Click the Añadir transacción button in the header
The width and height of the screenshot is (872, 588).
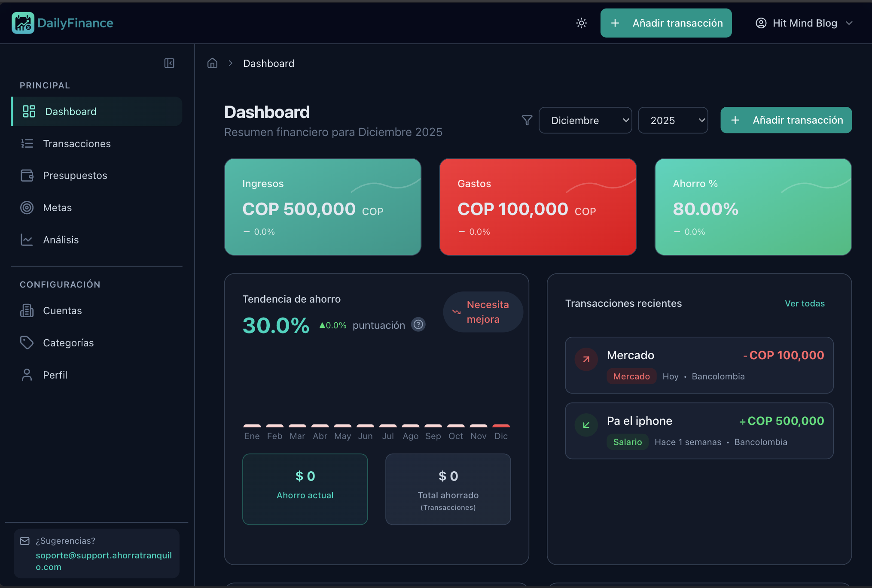665,23
